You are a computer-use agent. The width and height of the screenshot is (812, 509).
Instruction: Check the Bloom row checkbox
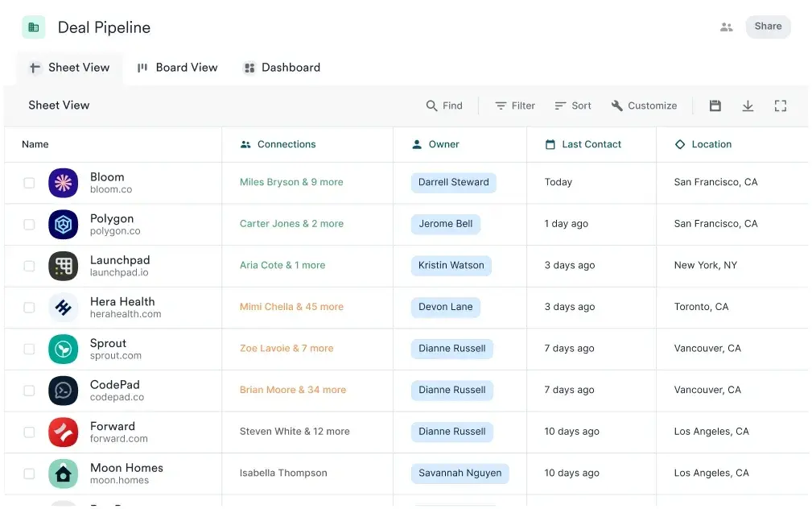pyautogui.click(x=29, y=183)
